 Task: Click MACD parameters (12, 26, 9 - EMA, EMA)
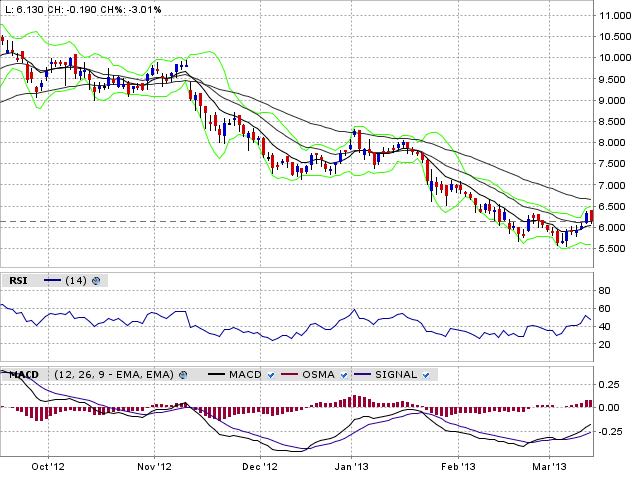point(113,375)
